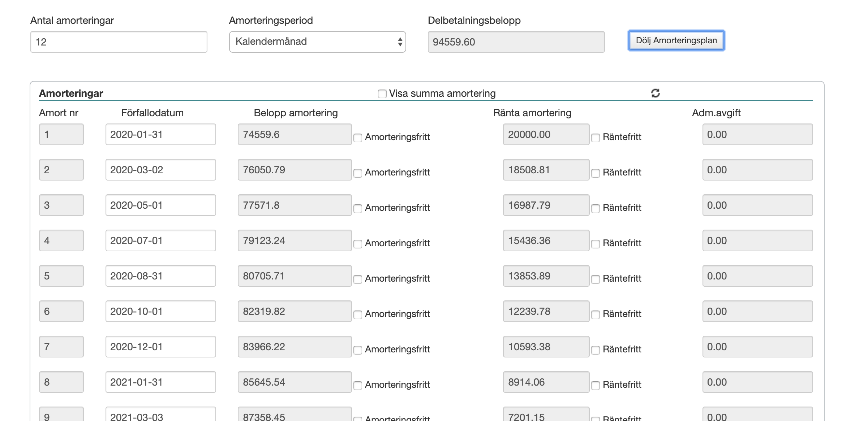Open the Amorteringsperiod Kalendermånad dropdown
The height and width of the screenshot is (421, 868).
coord(317,42)
